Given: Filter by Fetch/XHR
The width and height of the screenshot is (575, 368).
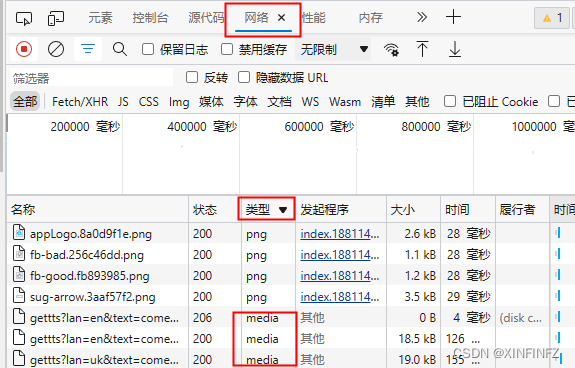Looking at the screenshot, I should tap(80, 102).
